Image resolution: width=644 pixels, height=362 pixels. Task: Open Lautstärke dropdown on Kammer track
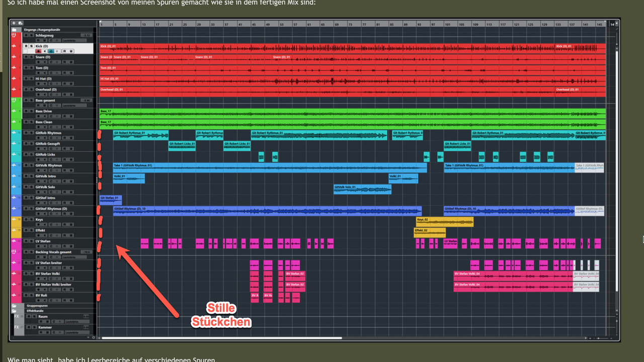coord(77,332)
